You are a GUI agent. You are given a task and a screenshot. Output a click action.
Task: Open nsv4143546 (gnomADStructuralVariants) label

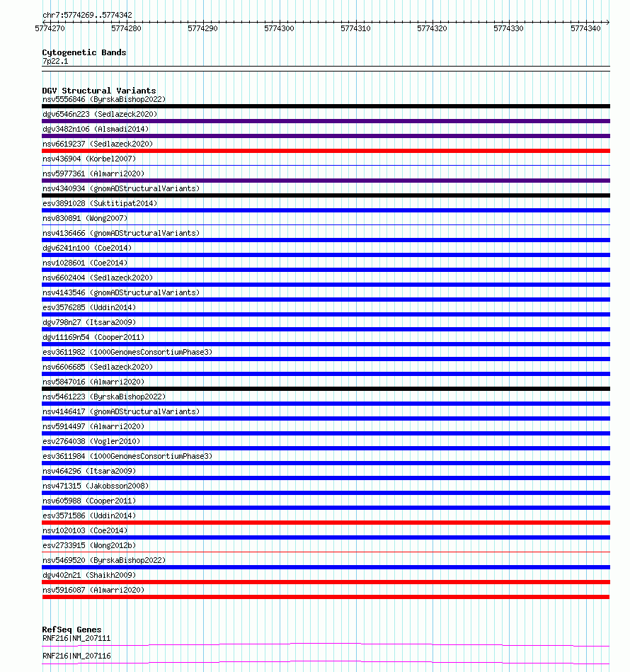[121, 292]
